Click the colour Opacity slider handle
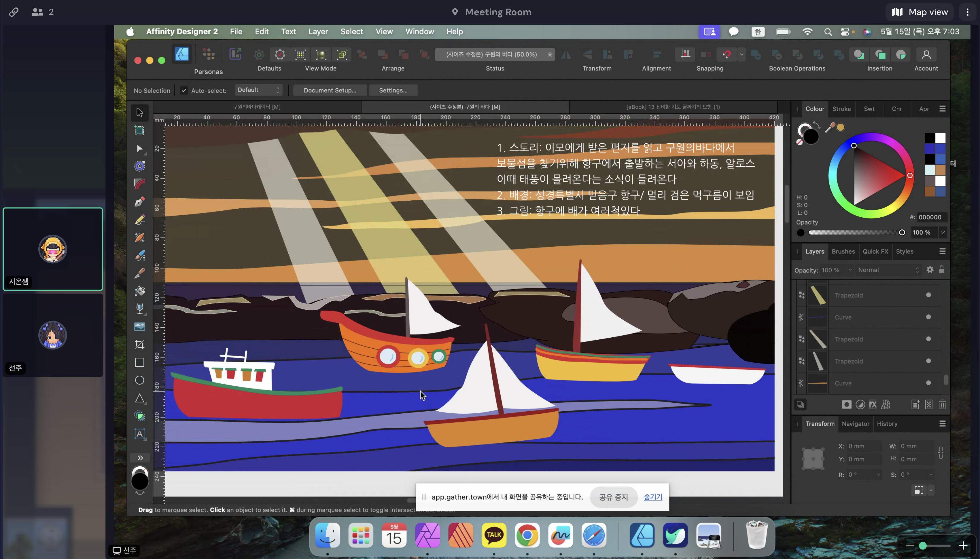 (902, 232)
